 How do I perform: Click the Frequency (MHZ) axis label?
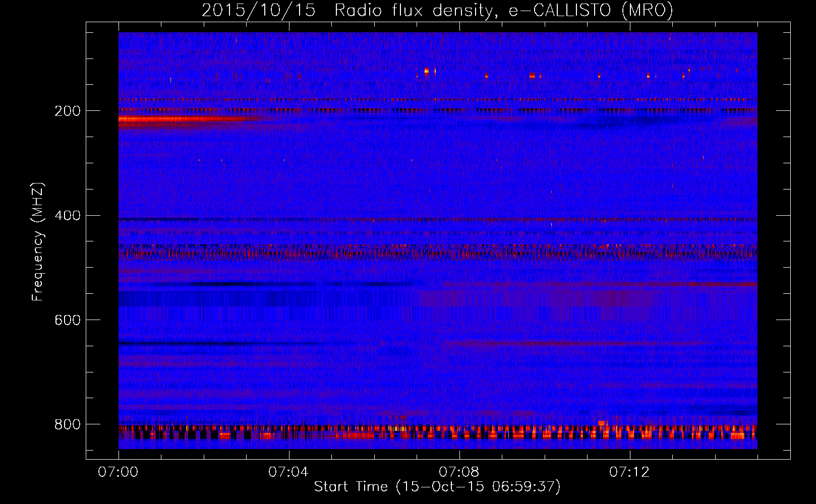pos(38,242)
